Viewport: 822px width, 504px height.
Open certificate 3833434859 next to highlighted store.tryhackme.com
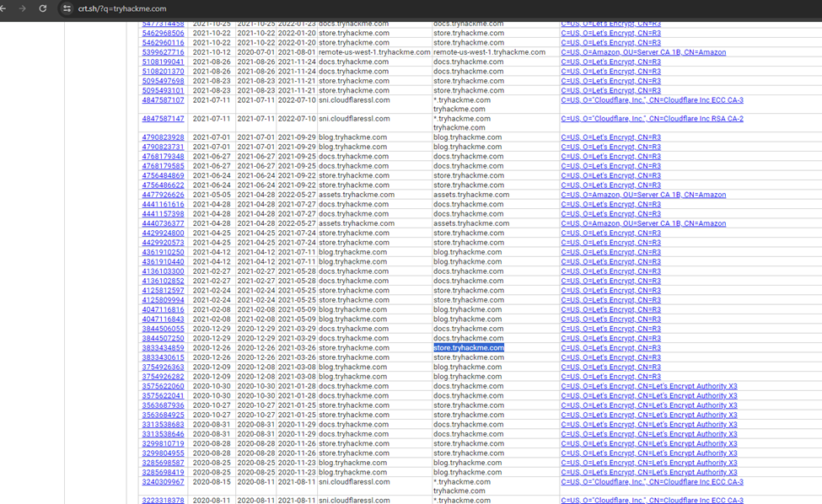click(163, 347)
